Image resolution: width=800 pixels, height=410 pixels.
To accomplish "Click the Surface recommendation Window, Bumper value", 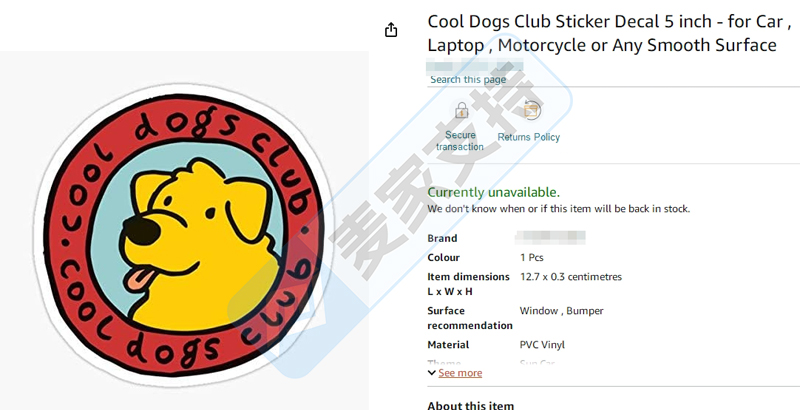I will tap(561, 311).
